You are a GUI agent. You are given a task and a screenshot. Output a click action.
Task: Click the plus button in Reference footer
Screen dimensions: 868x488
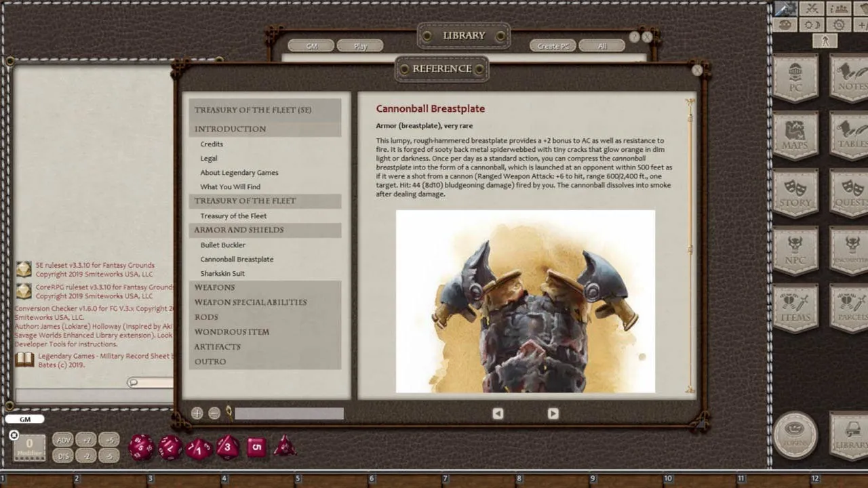(197, 413)
